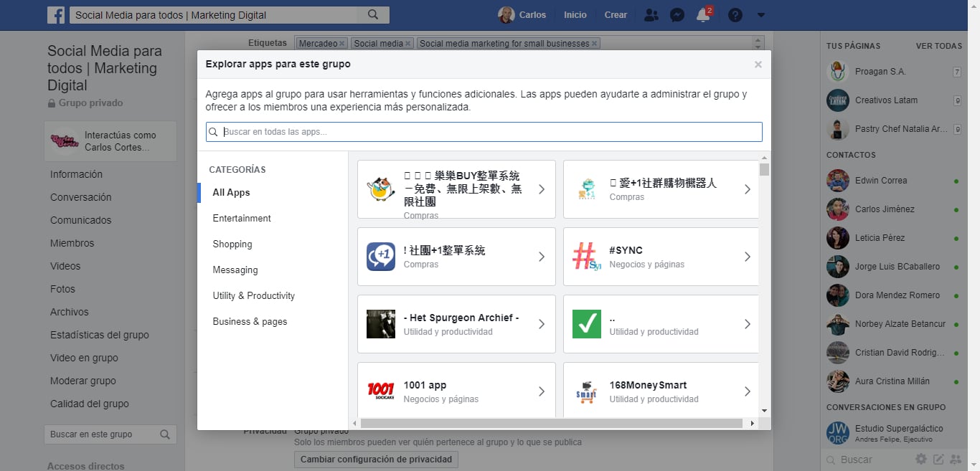Open chat with Edwin Correa

[894, 181]
